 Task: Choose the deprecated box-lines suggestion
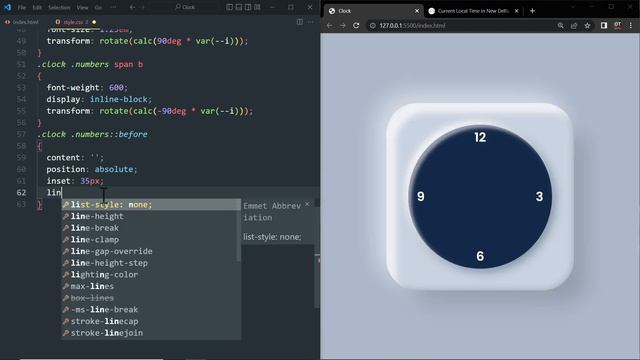[151, 298]
